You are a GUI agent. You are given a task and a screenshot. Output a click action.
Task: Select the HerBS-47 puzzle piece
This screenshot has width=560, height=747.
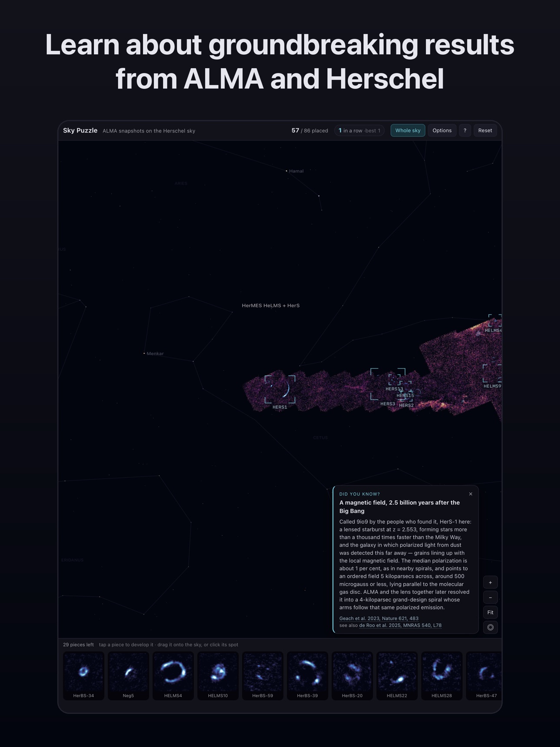pos(484,675)
